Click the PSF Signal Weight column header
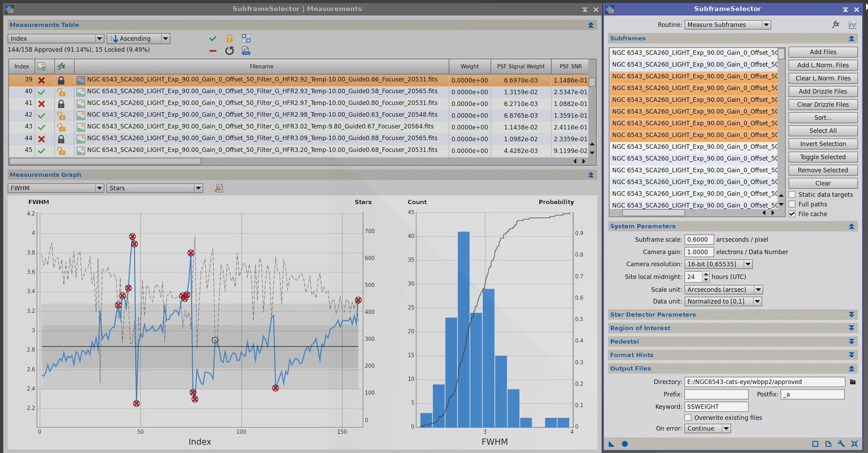 (x=520, y=66)
